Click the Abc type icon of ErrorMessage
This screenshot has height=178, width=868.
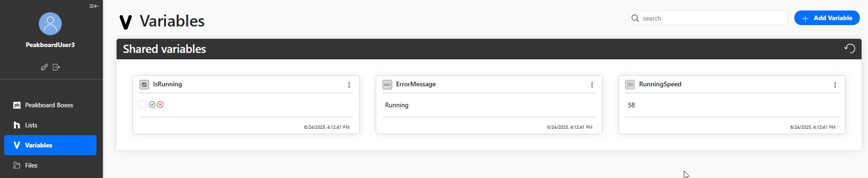click(x=387, y=84)
